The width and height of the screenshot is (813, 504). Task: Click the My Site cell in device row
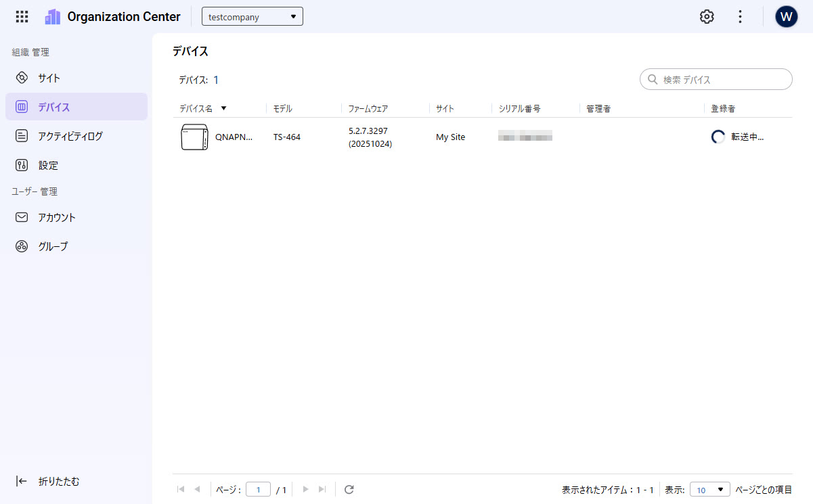click(x=450, y=137)
